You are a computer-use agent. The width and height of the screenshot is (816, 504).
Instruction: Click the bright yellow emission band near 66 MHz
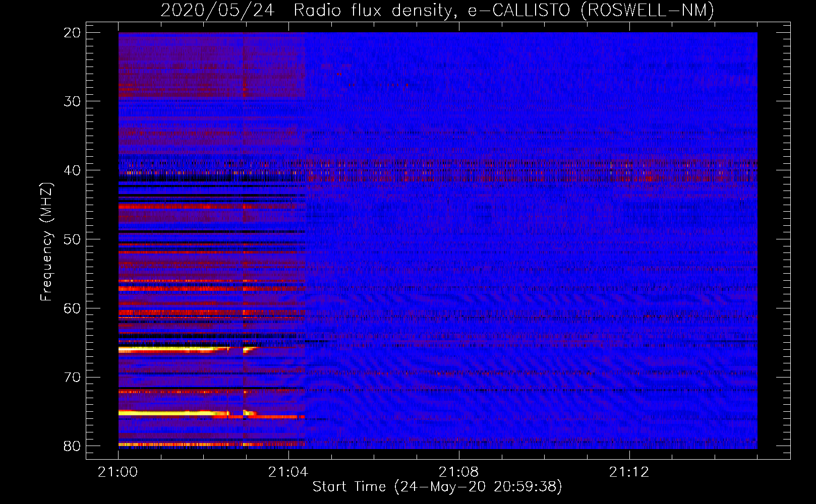[x=174, y=349]
